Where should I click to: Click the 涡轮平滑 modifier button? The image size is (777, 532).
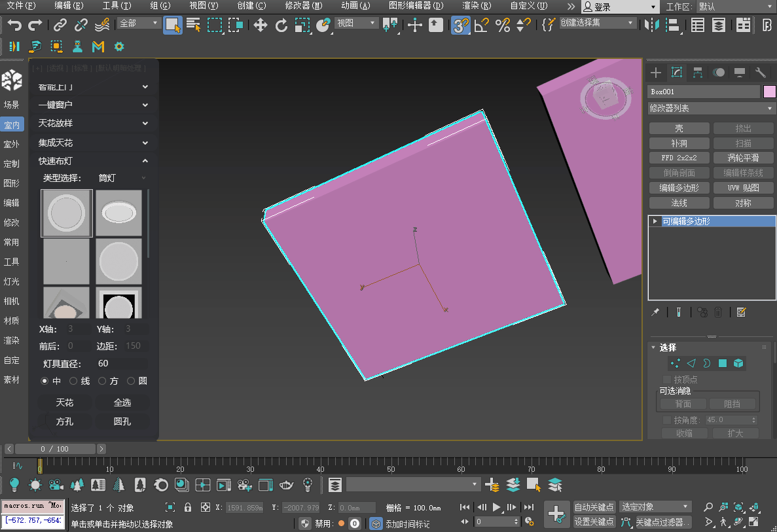coord(743,158)
